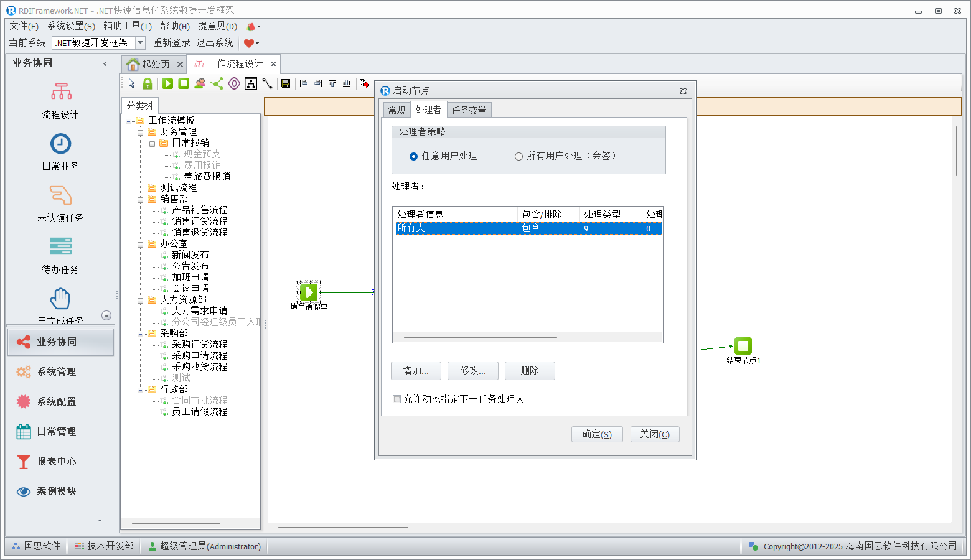Select the connector line drawing tool
The height and width of the screenshot is (560, 971).
point(267,83)
